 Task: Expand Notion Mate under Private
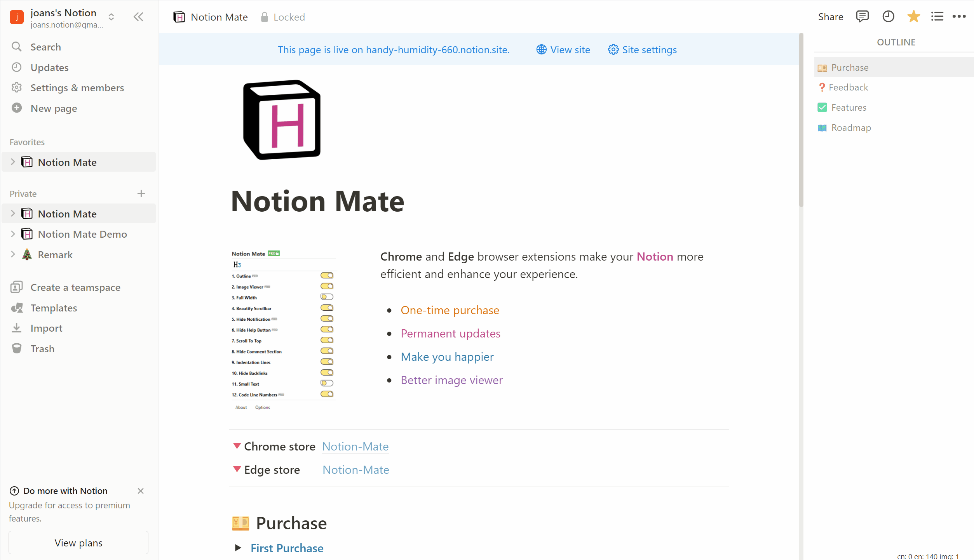point(13,214)
